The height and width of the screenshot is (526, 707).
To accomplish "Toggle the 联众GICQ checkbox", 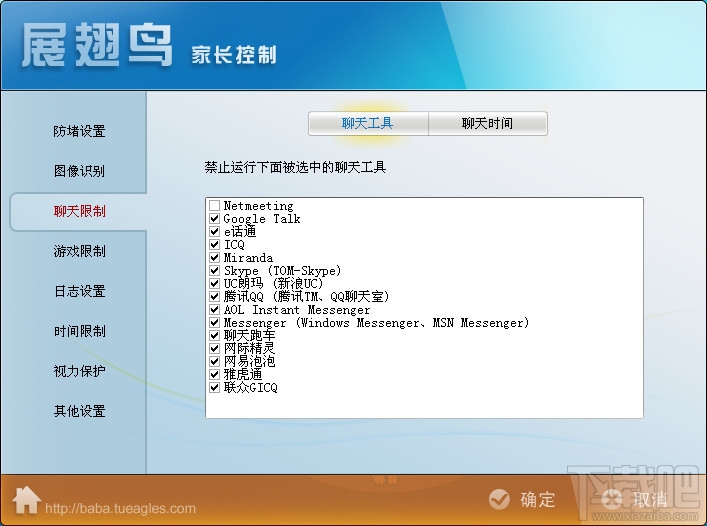I will click(215, 388).
